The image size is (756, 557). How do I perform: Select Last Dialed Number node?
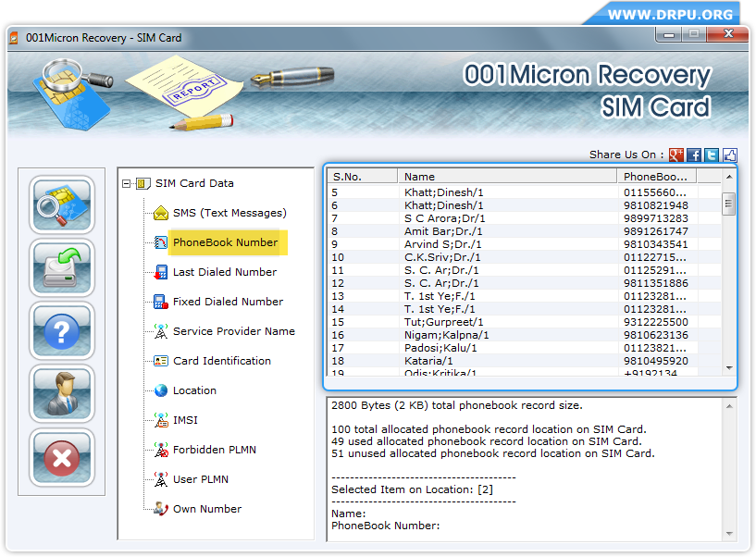225,272
